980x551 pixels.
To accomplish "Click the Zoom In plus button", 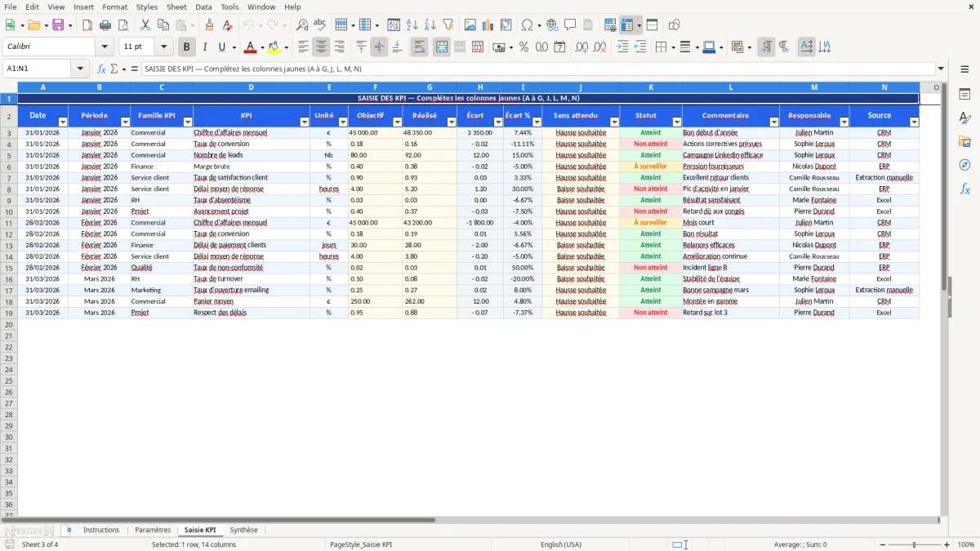I will tap(947, 544).
